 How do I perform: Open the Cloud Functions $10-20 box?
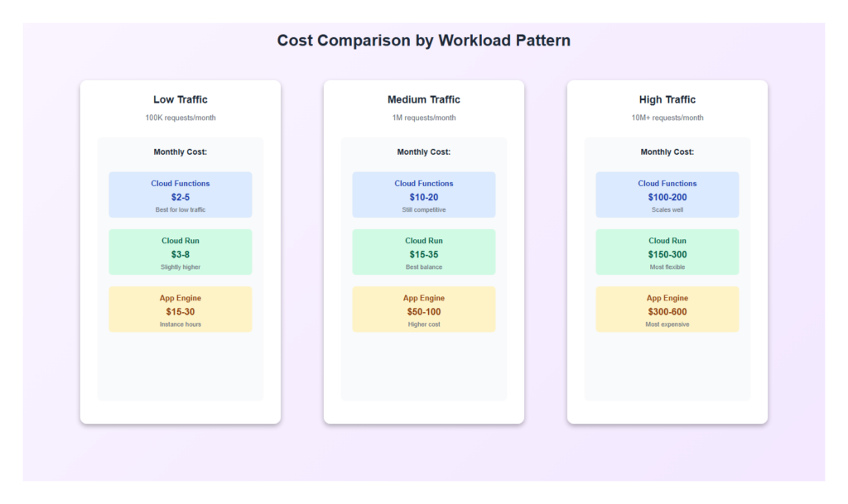pyautogui.click(x=424, y=195)
